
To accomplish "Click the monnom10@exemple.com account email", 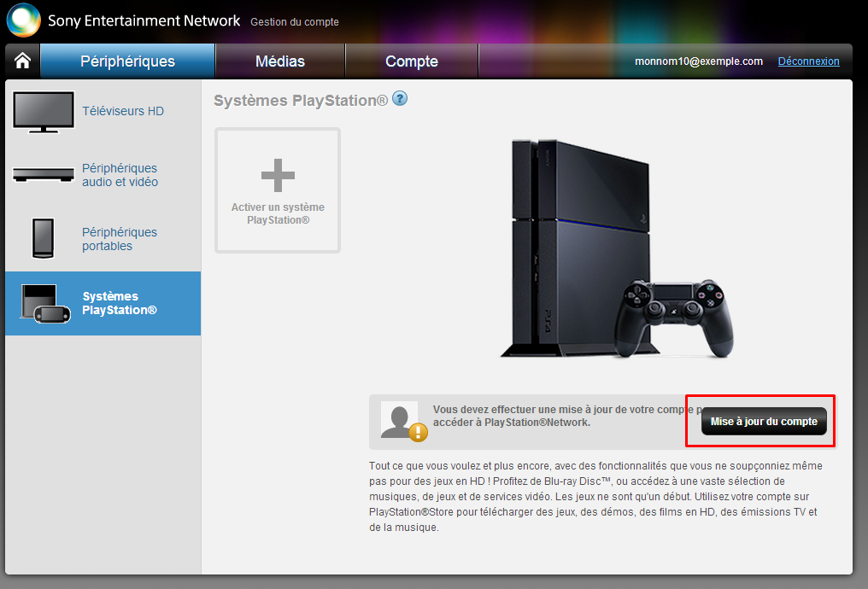I will pos(699,61).
